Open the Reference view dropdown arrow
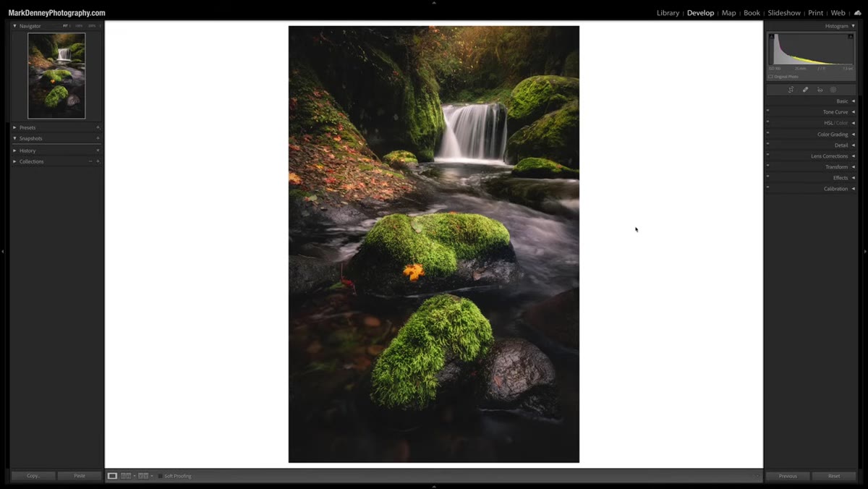 click(x=134, y=476)
